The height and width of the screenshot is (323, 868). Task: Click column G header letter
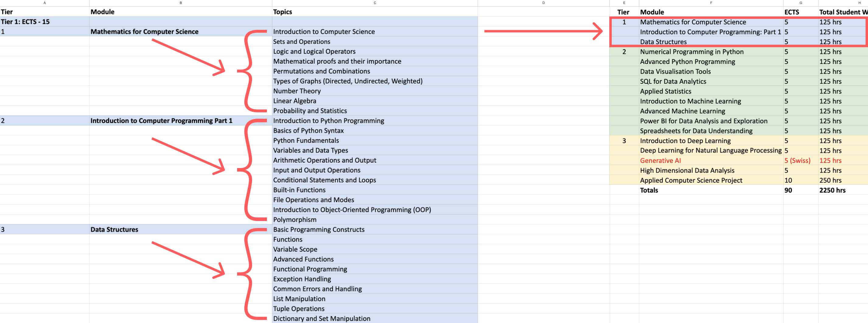[x=800, y=3]
